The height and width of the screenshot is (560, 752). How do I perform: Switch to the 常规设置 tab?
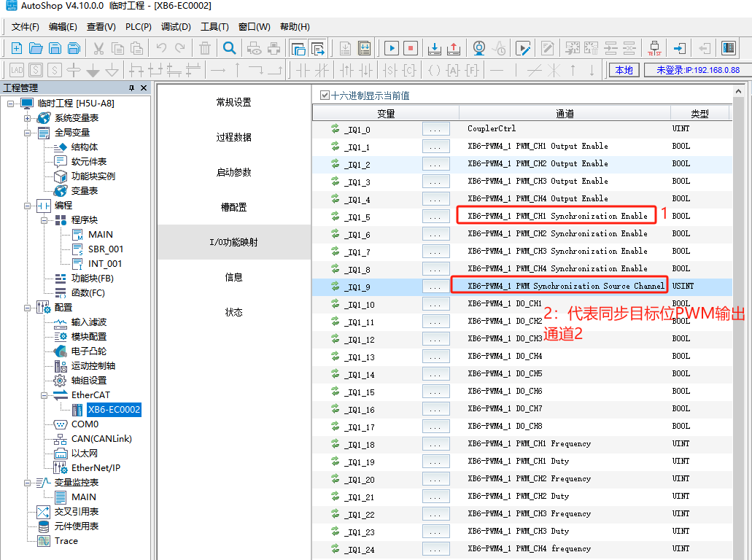pyautogui.click(x=234, y=102)
